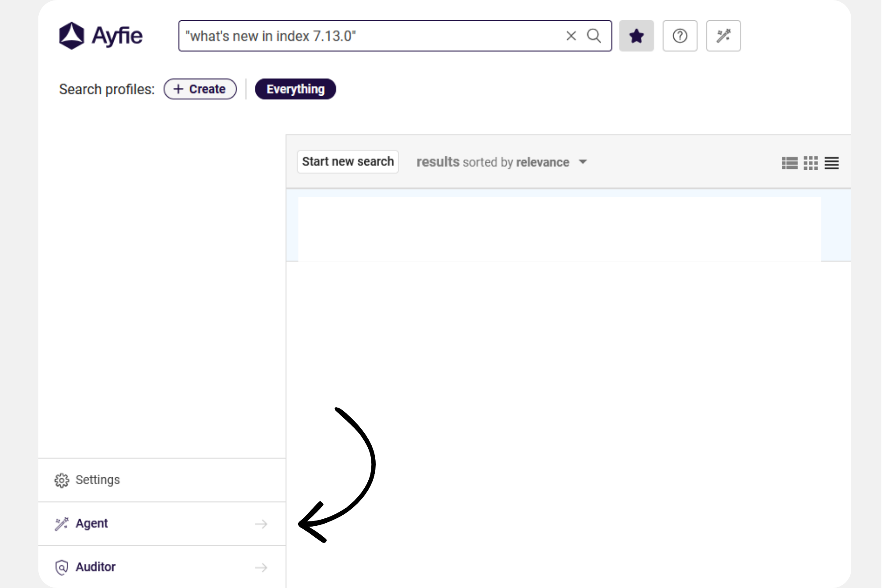Switch to detailed list view icon
The height and width of the screenshot is (588, 882).
[789, 163]
